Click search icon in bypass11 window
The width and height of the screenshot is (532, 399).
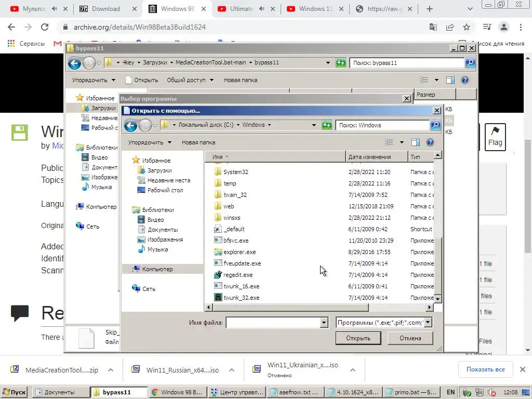tap(470, 63)
